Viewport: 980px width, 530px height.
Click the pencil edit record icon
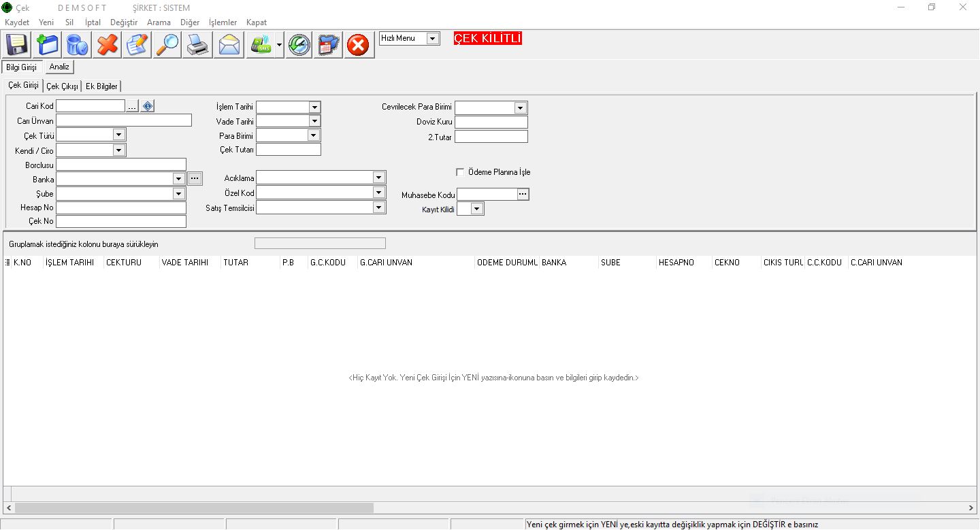pos(137,45)
